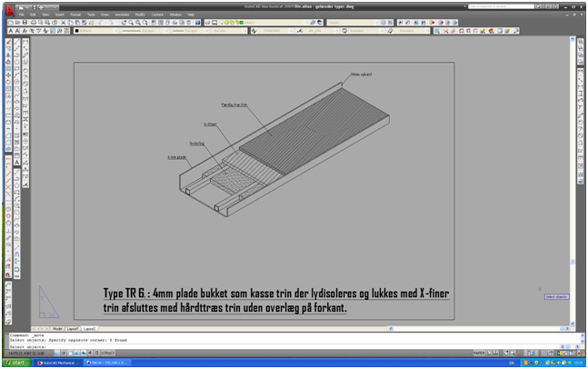The height and width of the screenshot is (369, 588).
Task: Click the red cross trim icon
Action: (x=445, y=31)
